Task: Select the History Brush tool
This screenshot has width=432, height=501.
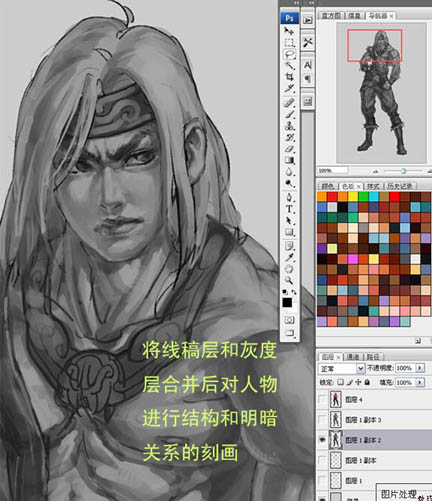Action: pyautogui.click(x=289, y=138)
